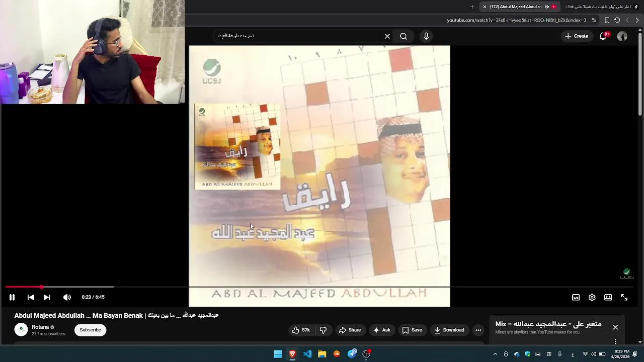
Task: Open a new browser tab
Action: [472, 7]
